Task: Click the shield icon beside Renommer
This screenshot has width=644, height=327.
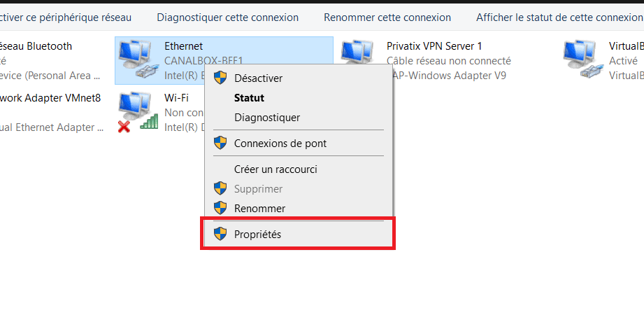Action: [x=220, y=208]
